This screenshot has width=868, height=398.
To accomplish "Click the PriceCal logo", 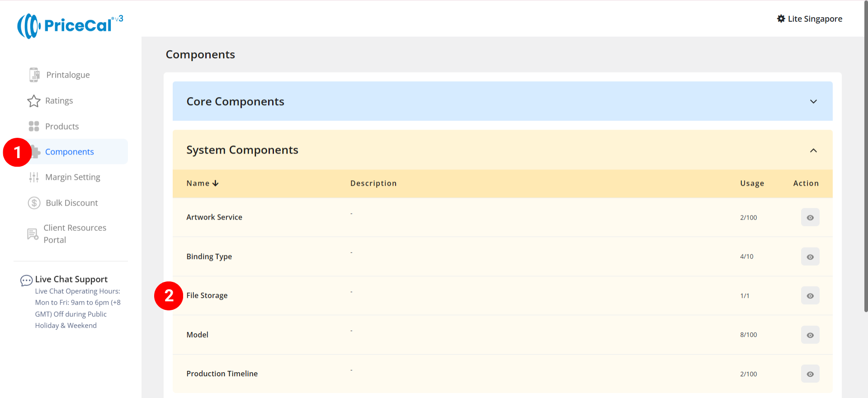I will coord(70,26).
